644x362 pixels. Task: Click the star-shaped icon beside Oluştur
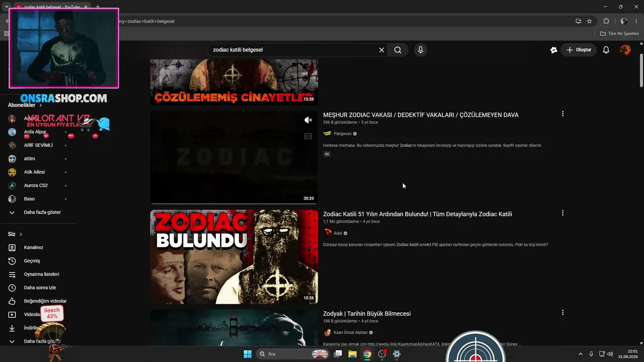click(554, 50)
